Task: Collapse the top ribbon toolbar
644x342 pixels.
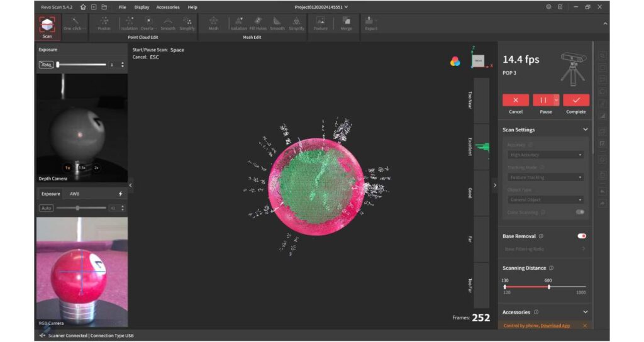Action: 605,24
